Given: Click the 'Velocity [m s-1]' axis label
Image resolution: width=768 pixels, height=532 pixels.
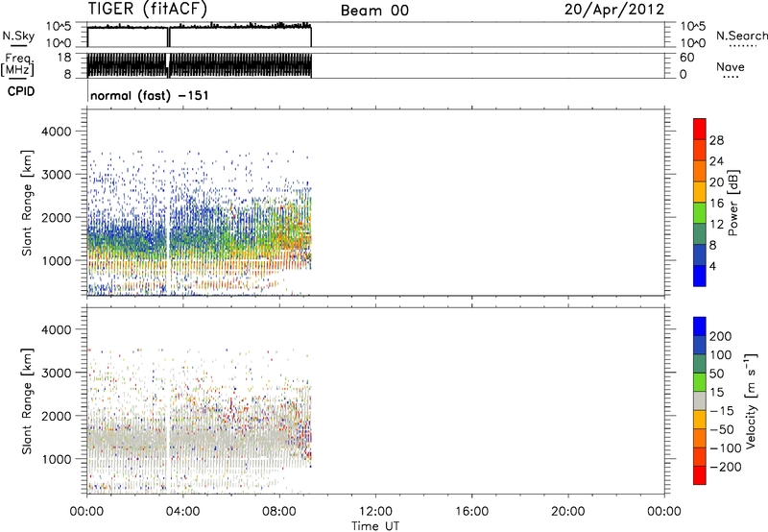Looking at the screenshot, I should pos(751,401).
